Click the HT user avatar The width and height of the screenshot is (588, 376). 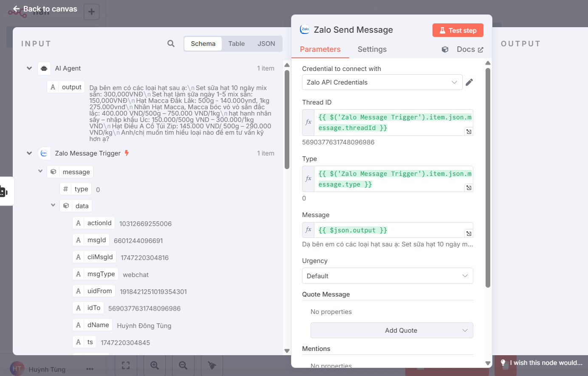point(17,369)
